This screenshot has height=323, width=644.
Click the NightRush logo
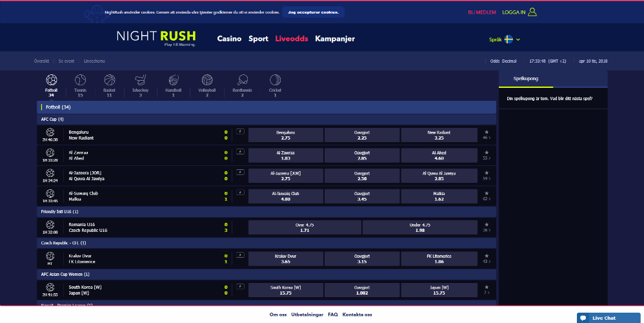click(x=156, y=38)
